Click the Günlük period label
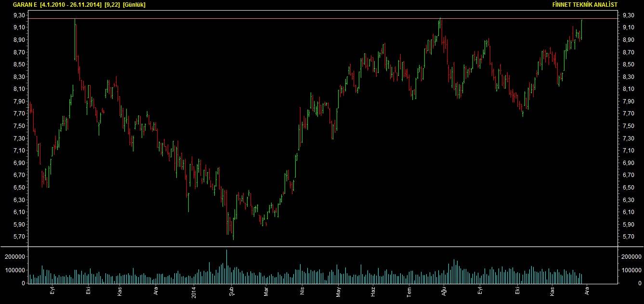Image resolution: width=644 pixels, height=304 pixels. [134, 4]
